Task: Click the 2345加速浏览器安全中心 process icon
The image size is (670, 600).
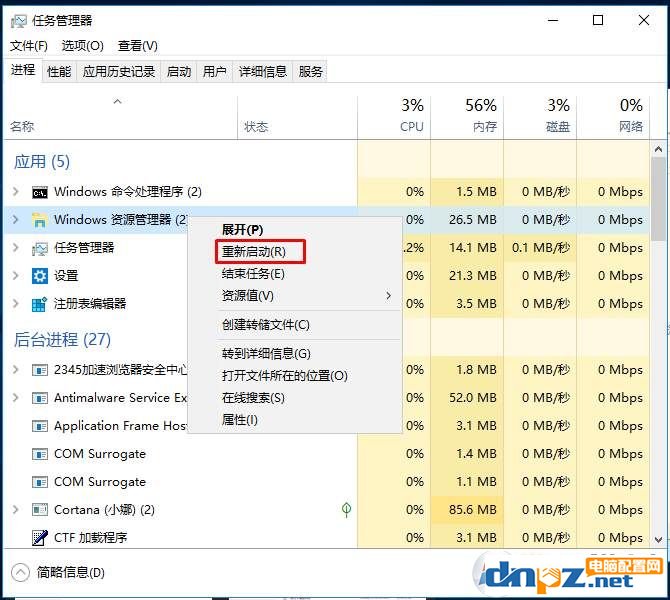Action: [40, 370]
